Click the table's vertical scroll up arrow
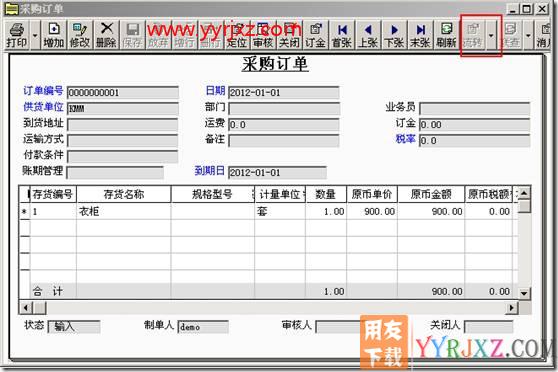 [x=524, y=193]
